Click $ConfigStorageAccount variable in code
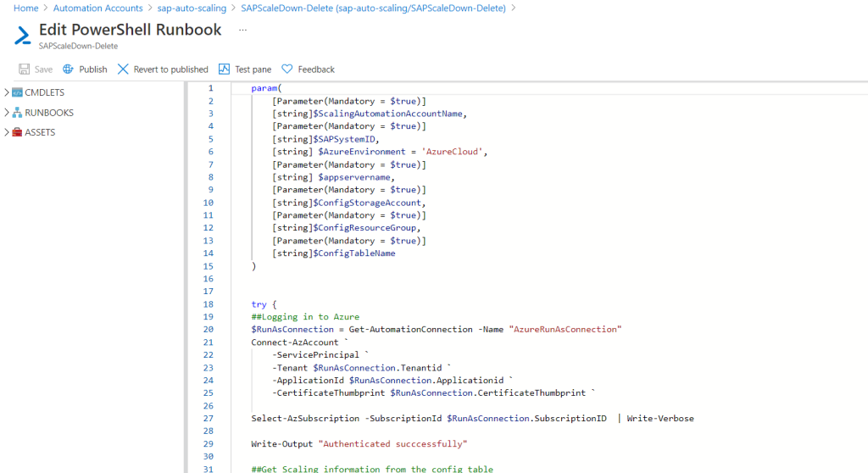This screenshot has height=473, width=868. (367, 203)
